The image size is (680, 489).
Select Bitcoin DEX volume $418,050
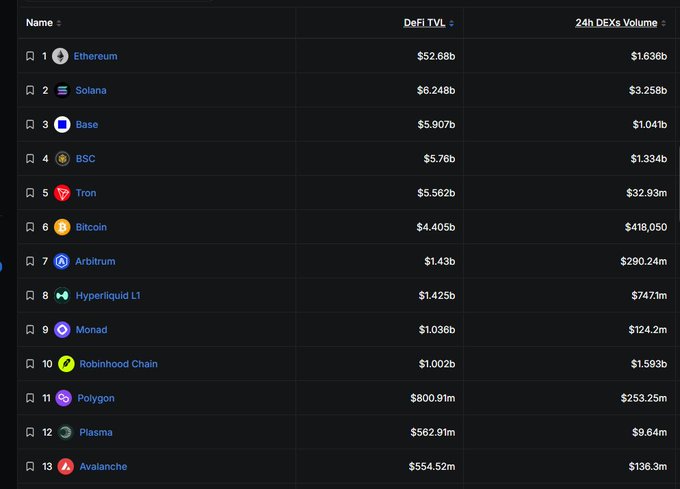(x=646, y=227)
